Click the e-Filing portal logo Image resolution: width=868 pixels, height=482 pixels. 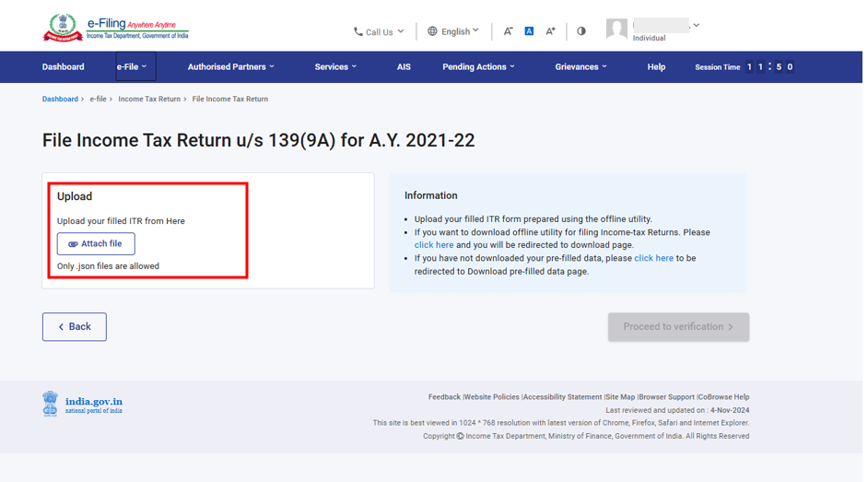(x=115, y=28)
